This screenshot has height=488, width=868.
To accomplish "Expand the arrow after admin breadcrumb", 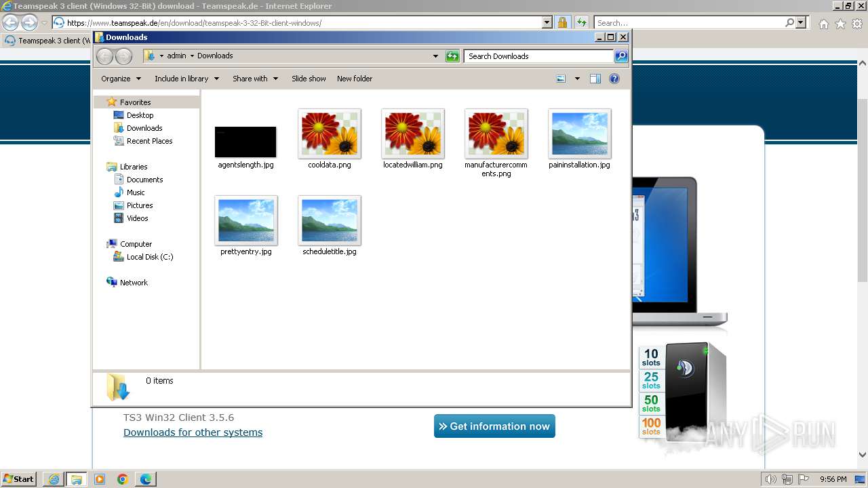I will point(192,56).
